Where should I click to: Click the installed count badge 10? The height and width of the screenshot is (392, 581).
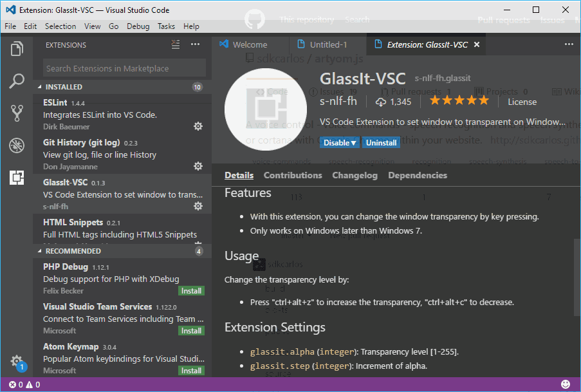tap(197, 87)
